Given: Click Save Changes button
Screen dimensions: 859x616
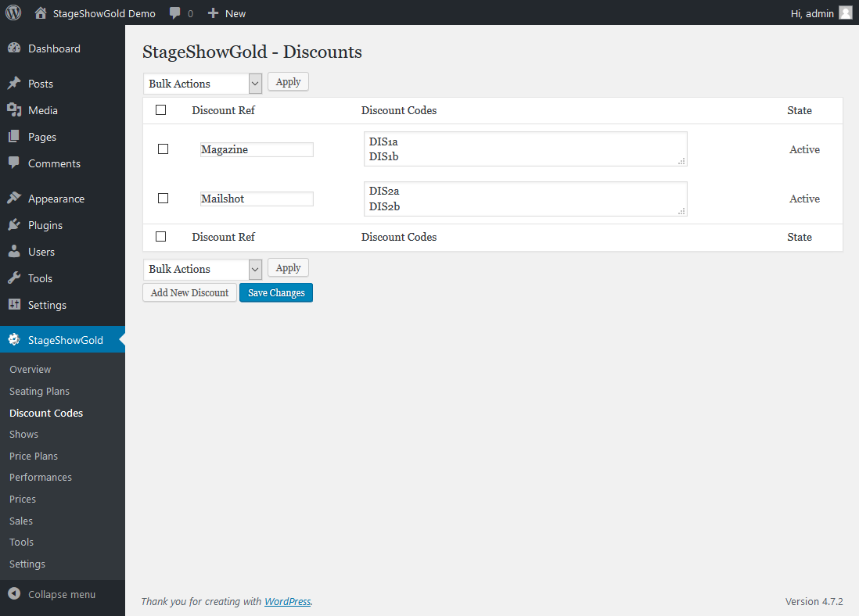Looking at the screenshot, I should pos(276,293).
